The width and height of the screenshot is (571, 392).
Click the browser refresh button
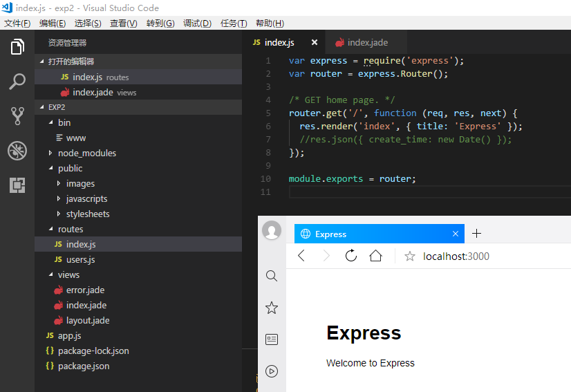[350, 256]
